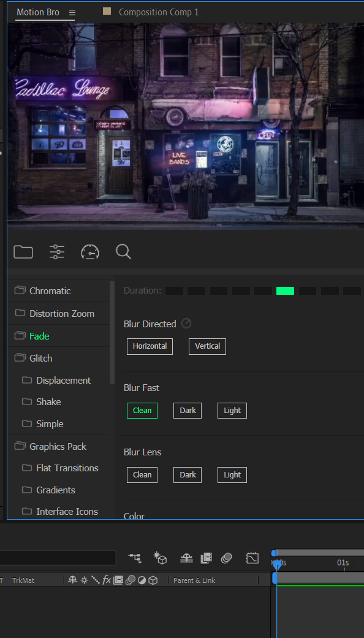Screen dimensions: 364x638
Task: Switch to the Composition Comp 1 tab
Action: [x=159, y=12]
